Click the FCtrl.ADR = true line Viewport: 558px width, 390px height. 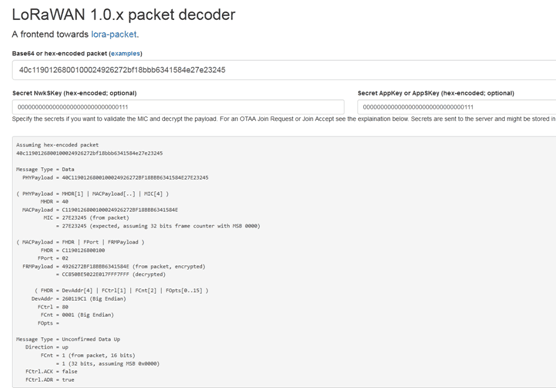[50, 380]
